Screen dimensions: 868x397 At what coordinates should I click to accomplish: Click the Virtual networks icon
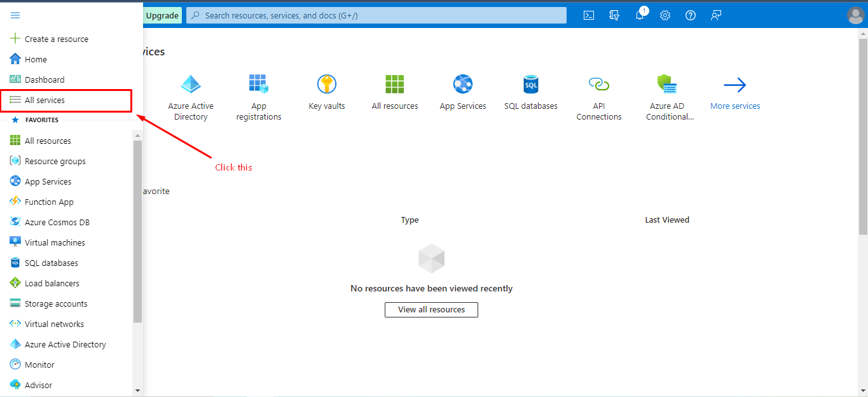click(15, 324)
